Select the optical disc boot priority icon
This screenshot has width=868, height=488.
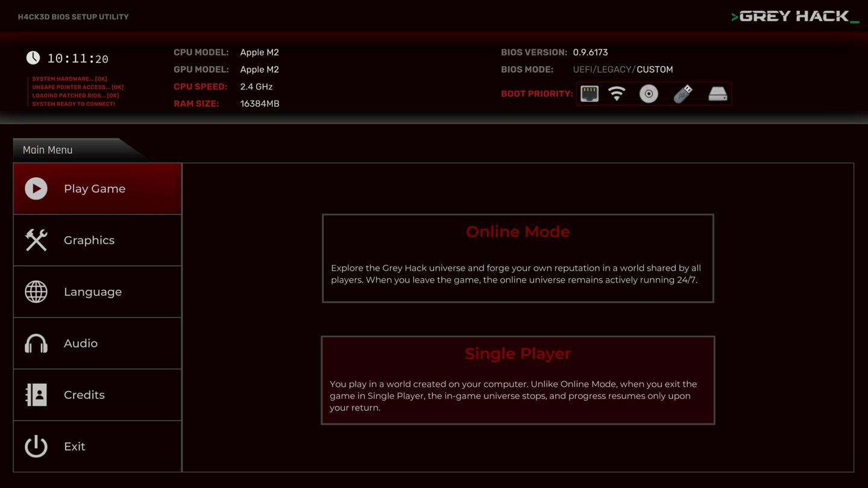(649, 94)
